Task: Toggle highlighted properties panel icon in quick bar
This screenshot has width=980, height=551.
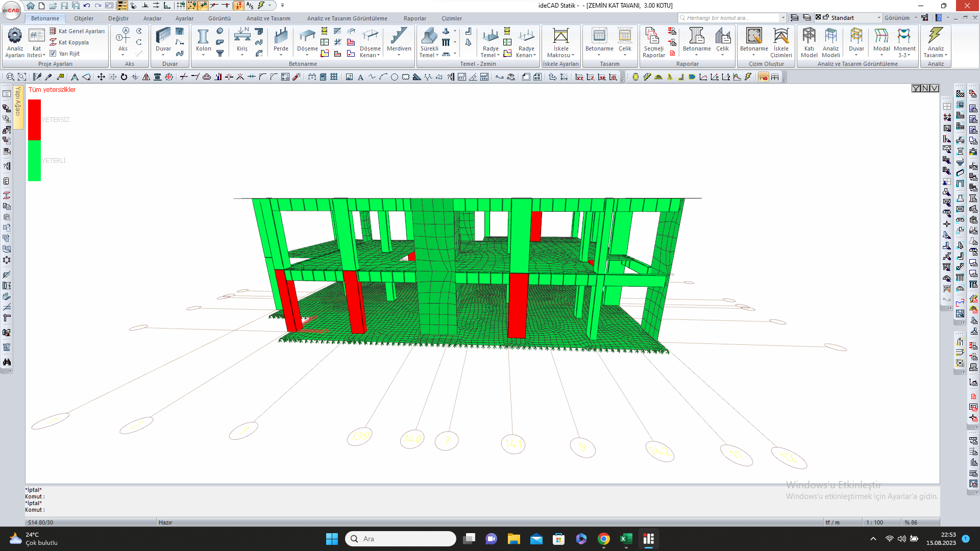Action: [x=122, y=6]
